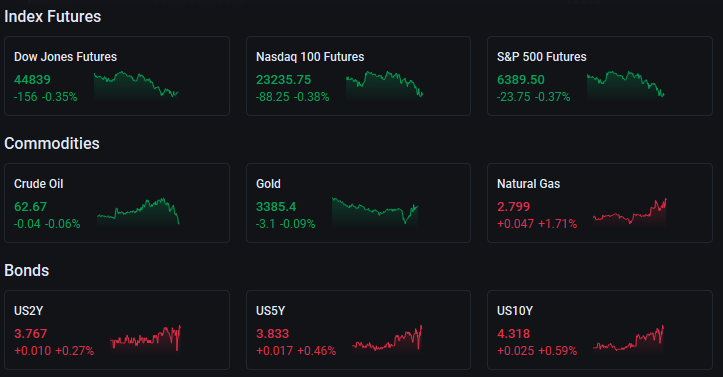Open the US2Y bond card

tap(117, 330)
